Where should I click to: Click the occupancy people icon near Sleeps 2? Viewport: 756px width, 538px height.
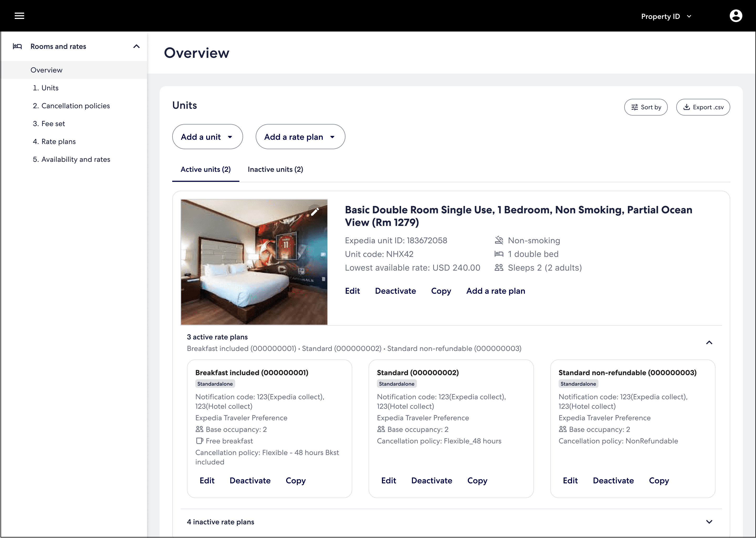[x=499, y=268]
